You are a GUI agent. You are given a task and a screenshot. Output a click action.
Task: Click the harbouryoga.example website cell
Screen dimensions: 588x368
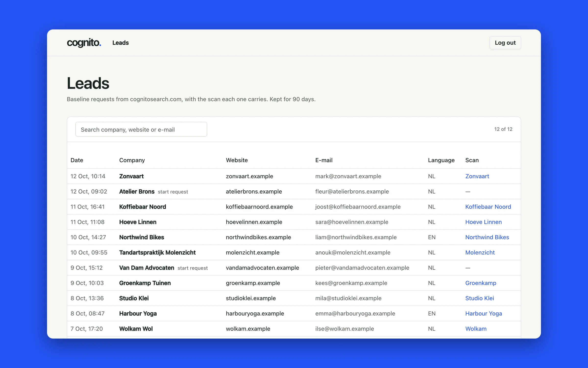pyautogui.click(x=255, y=313)
